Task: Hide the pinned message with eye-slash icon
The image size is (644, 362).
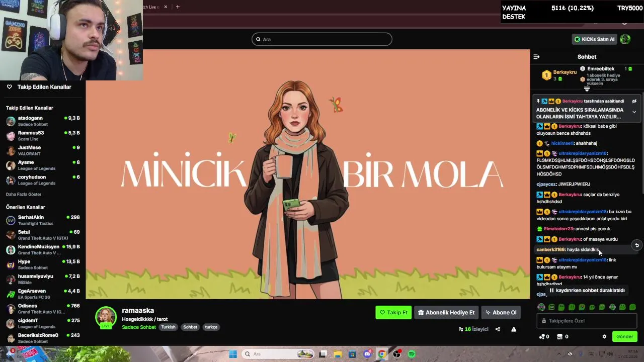Action: [x=634, y=101]
